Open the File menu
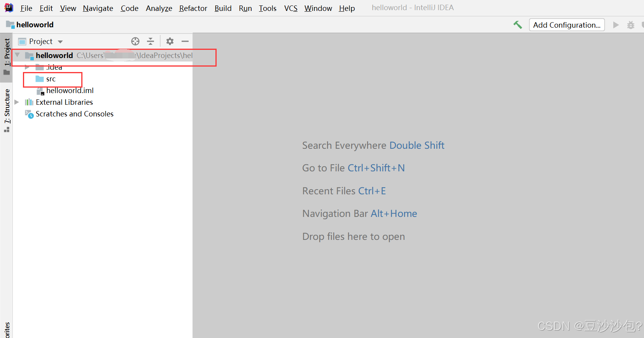 pyautogui.click(x=26, y=8)
